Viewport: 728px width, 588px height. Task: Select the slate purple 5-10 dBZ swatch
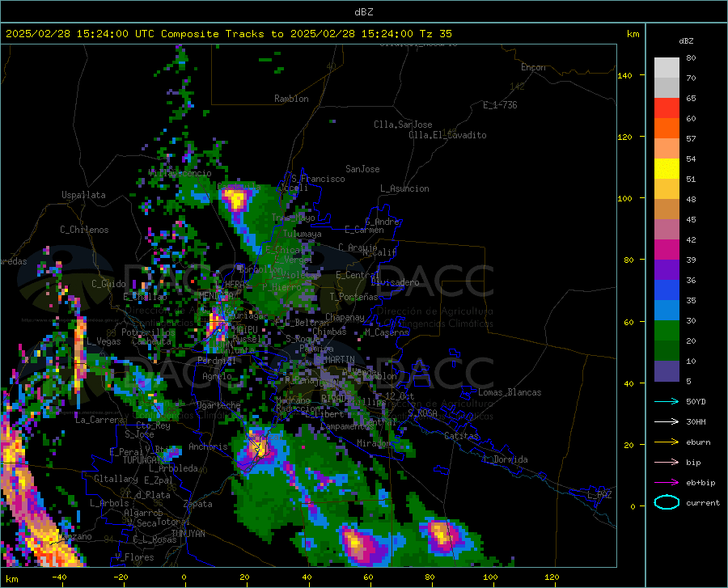[667, 371]
